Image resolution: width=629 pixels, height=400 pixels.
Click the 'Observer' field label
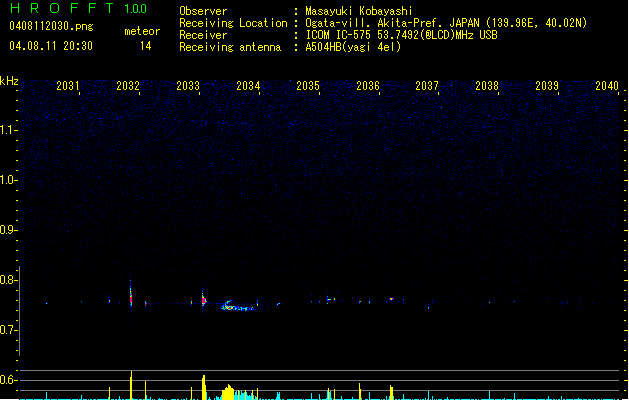(x=203, y=11)
